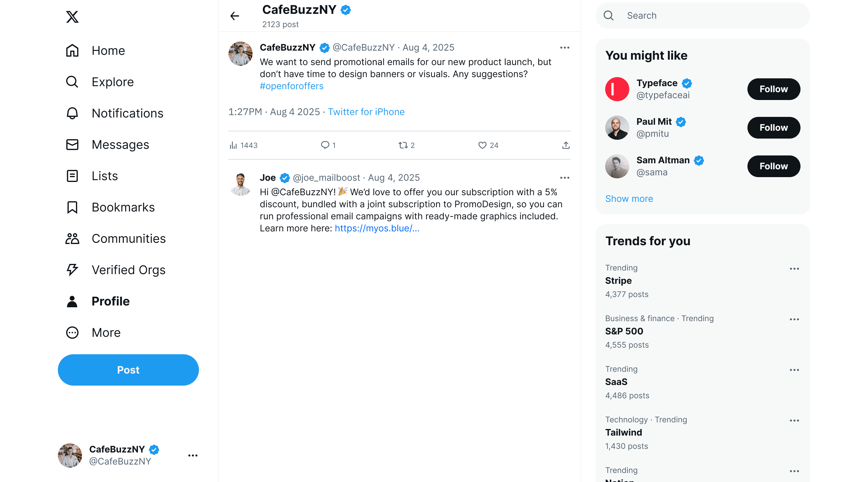Reply to CafeBuzzNY's tweet
The width and height of the screenshot is (868, 482).
point(325,145)
